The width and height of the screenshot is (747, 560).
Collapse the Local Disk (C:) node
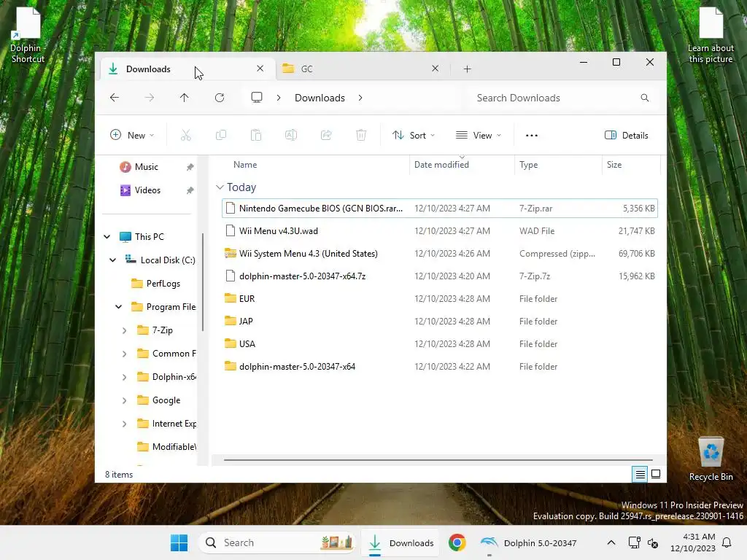113,260
